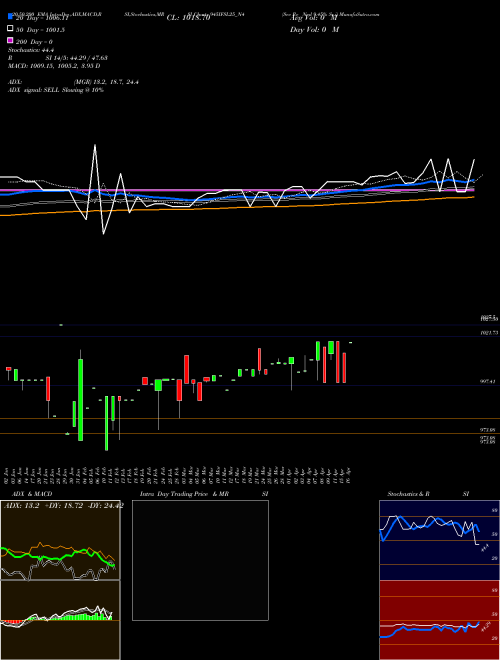Screen dimensions: 500x660
Task: Click the Stochastics: 44.4 readout
Action: pyautogui.click(x=29, y=50)
